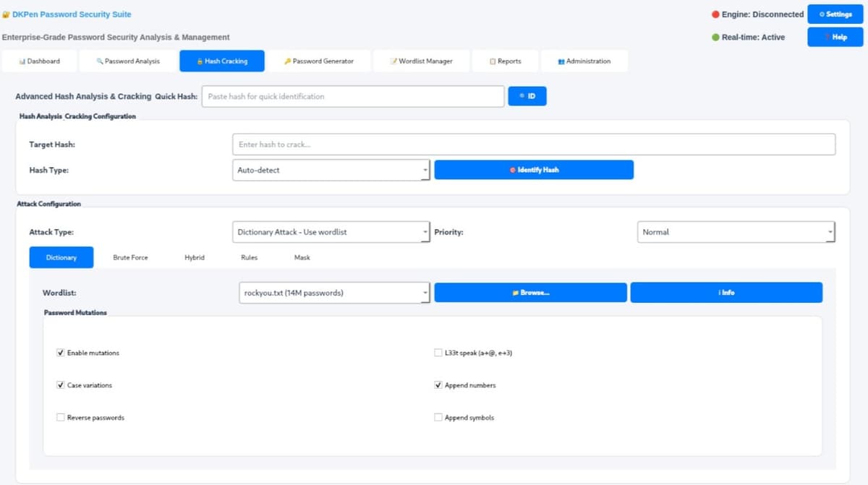
Task: Switch to the Brute Force tab
Action: point(130,257)
